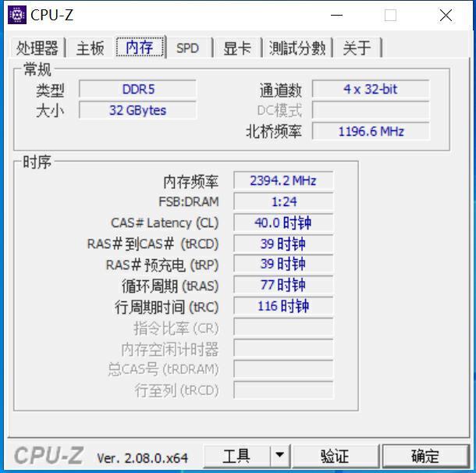Image resolution: width=476 pixels, height=473 pixels.
Task: Click the 工具 button
Action: point(236,456)
